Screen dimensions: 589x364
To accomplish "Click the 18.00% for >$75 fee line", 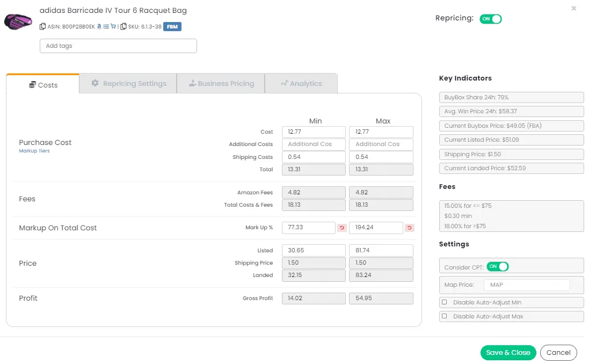I will [x=464, y=226].
